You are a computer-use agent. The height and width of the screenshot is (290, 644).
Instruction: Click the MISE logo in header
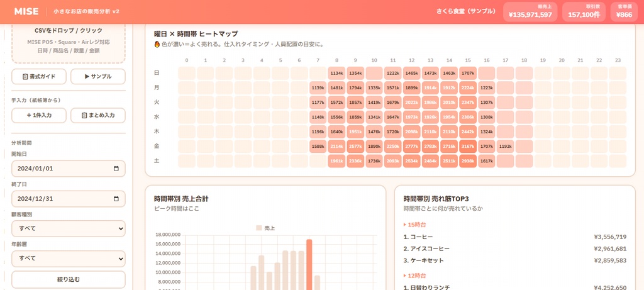point(26,11)
